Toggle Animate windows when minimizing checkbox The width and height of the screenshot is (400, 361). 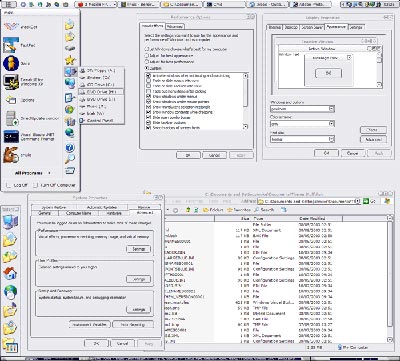[149, 76]
